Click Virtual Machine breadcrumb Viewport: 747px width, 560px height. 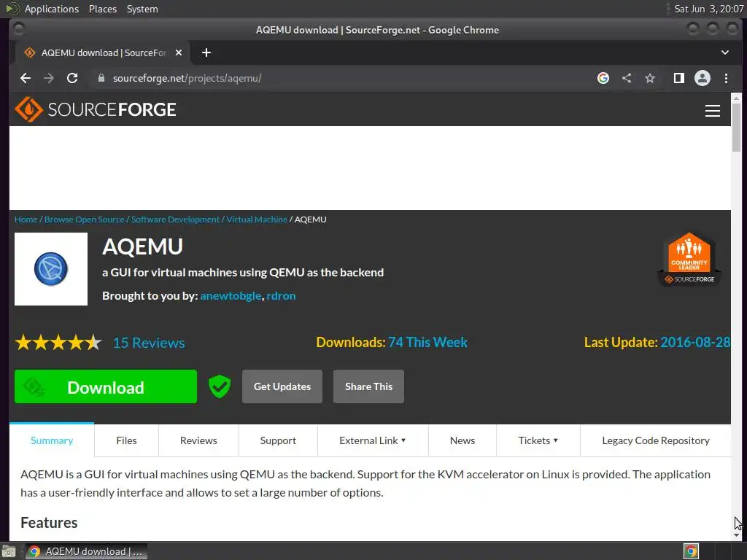click(x=257, y=219)
